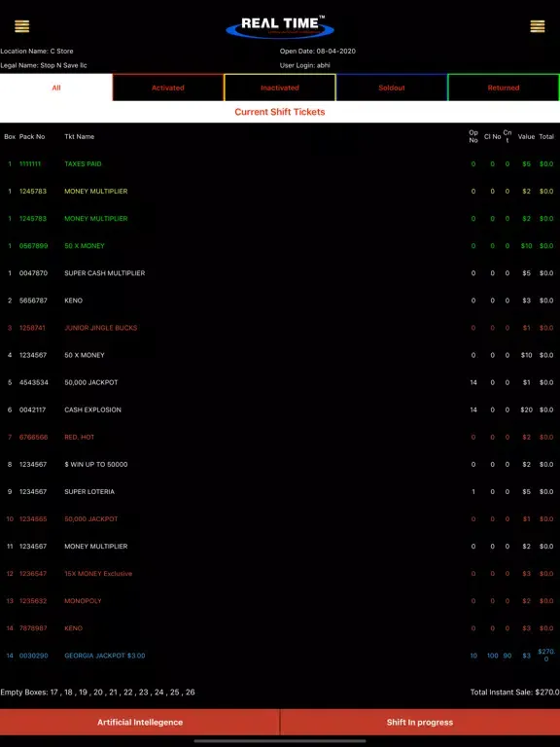Select the JUNIOR JINGLE BUCKS ticket
The height and width of the screenshot is (747, 560).
(x=280, y=328)
